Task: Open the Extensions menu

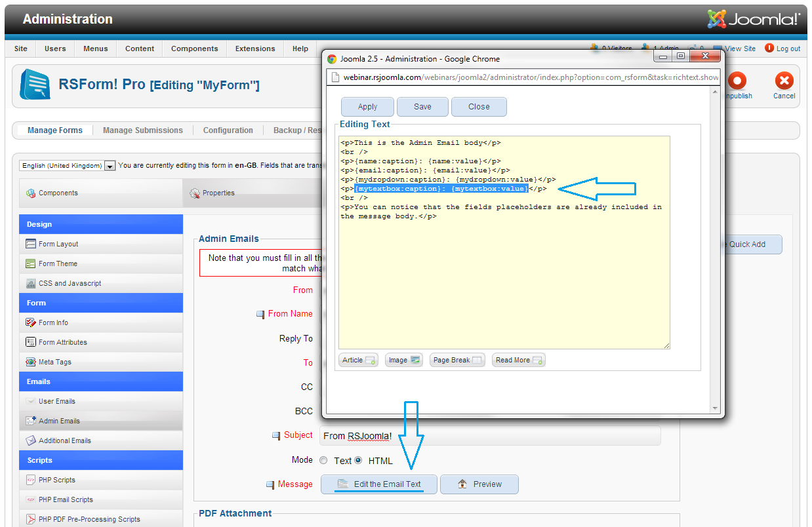Action: [255, 49]
